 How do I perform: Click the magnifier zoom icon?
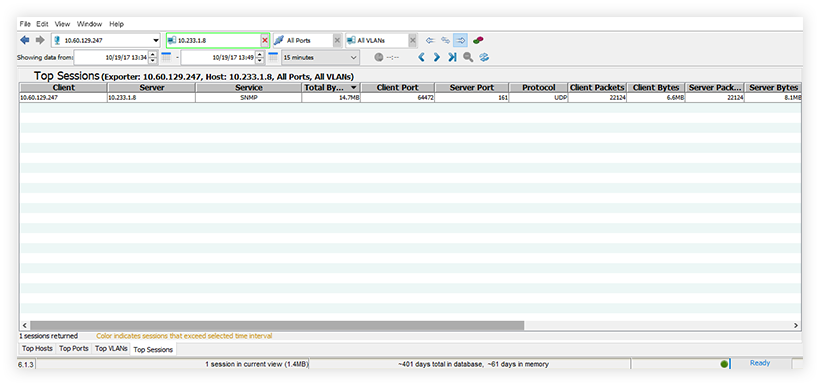pos(468,58)
